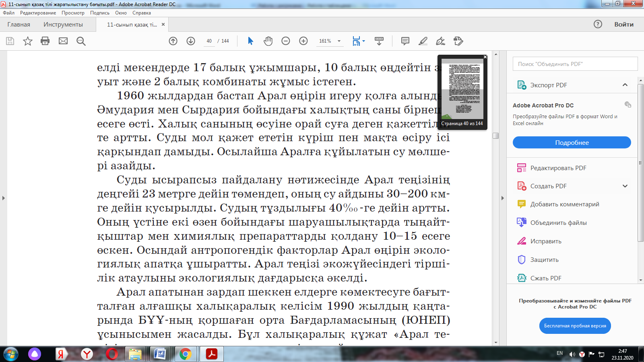Choose the selection arrow tool
Screen dimensions: 644x362
(250, 41)
